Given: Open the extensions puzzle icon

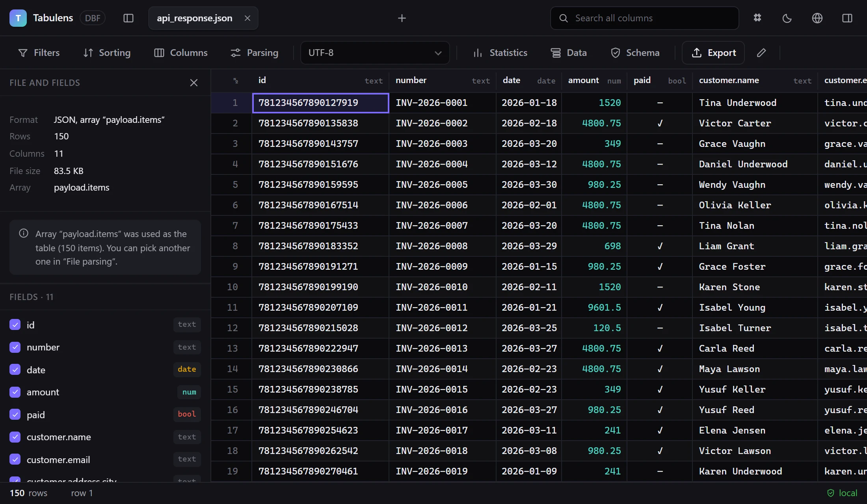Looking at the screenshot, I should 757,18.
